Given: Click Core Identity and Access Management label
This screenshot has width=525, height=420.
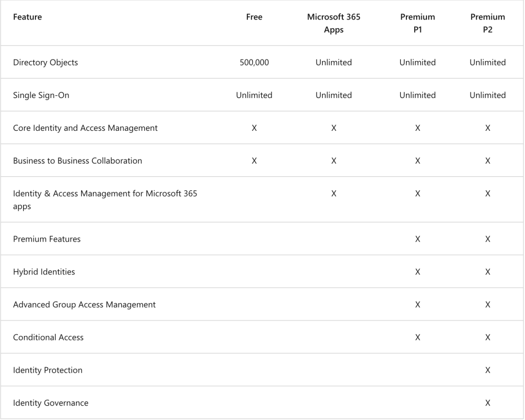Looking at the screenshot, I should point(85,128).
